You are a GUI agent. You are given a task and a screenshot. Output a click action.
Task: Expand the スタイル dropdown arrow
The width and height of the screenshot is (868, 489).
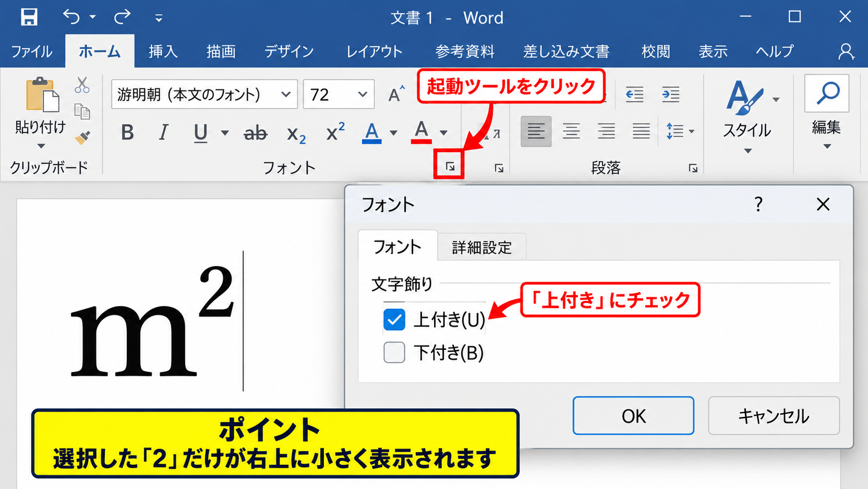pyautogui.click(x=748, y=151)
